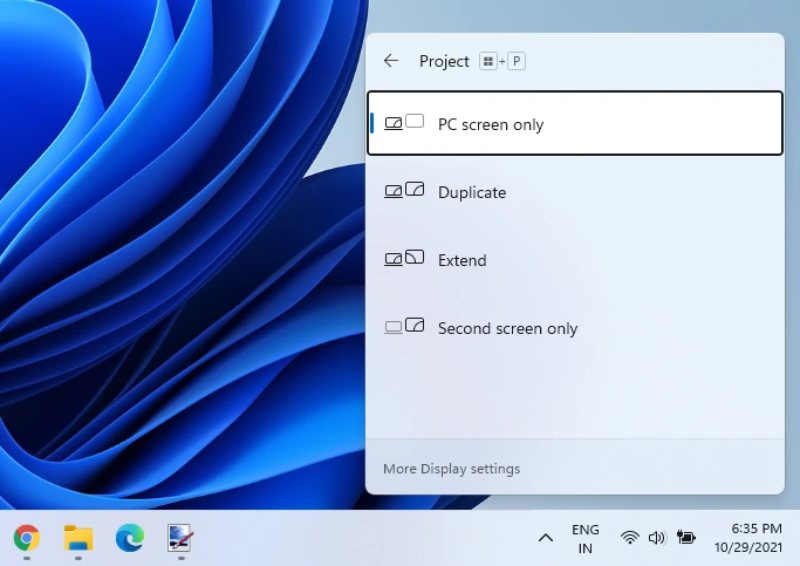Viewport: 800px width, 566px height.
Task: Launch File Explorer from the taskbar
Action: 78,538
